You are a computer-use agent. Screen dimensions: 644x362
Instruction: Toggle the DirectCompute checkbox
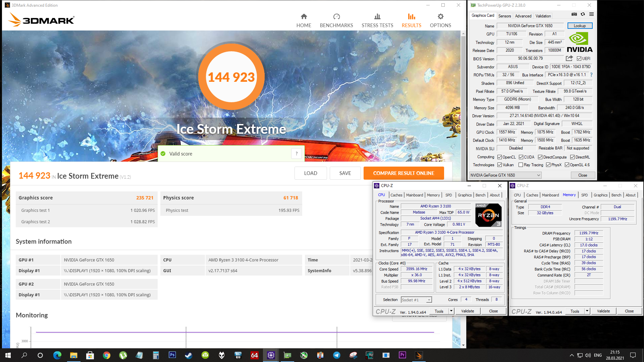540,157
